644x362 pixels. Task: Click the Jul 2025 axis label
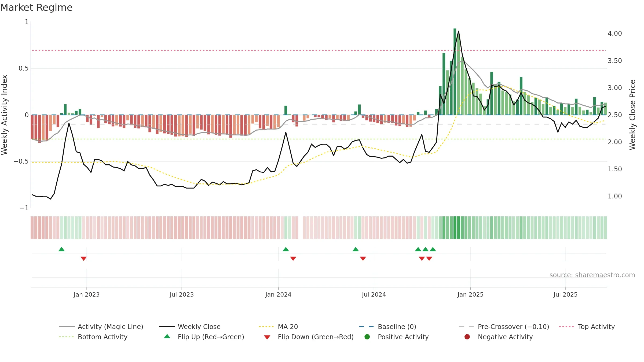(565, 294)
